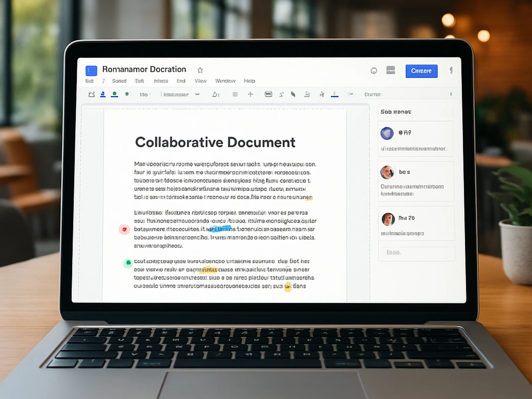Click the plus icon to insert content
This screenshot has height=399, width=532.
point(251,94)
